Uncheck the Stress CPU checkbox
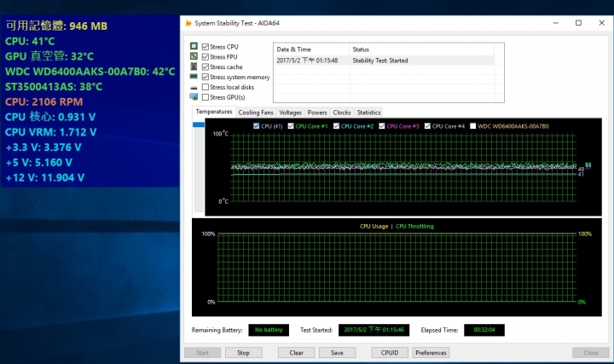The height and width of the screenshot is (364, 614). 206,47
